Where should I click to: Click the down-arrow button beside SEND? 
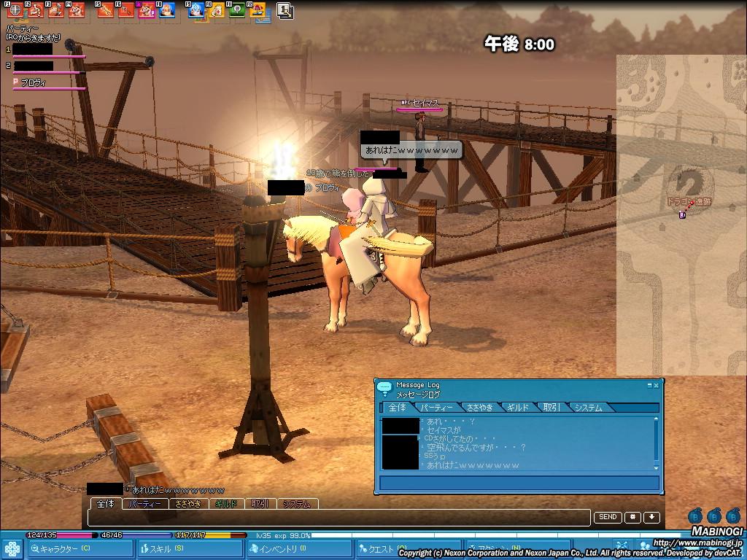[651, 517]
